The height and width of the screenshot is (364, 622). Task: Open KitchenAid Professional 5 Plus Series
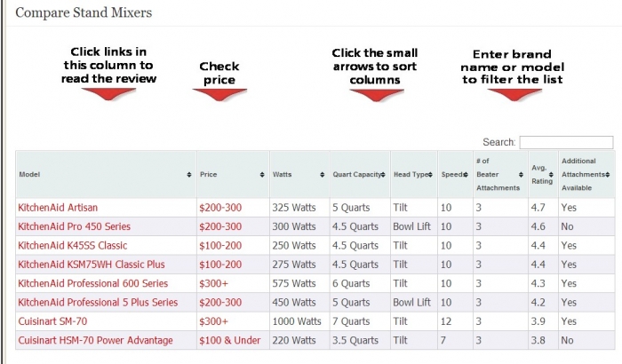click(98, 303)
